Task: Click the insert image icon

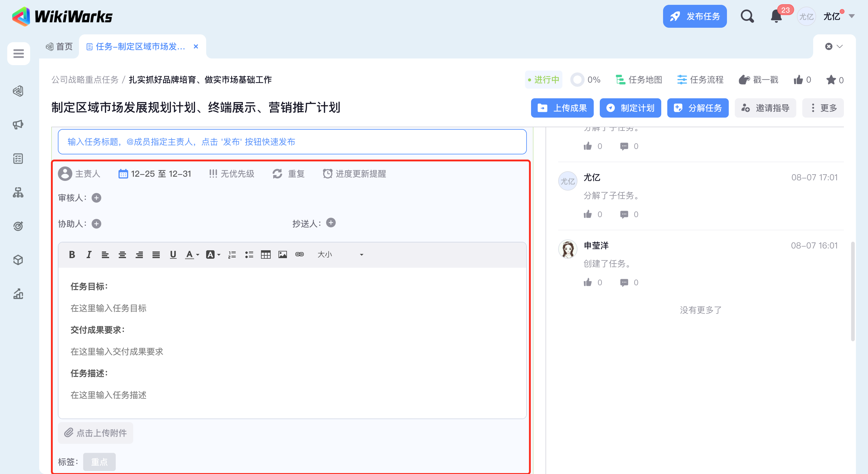Action: (282, 254)
